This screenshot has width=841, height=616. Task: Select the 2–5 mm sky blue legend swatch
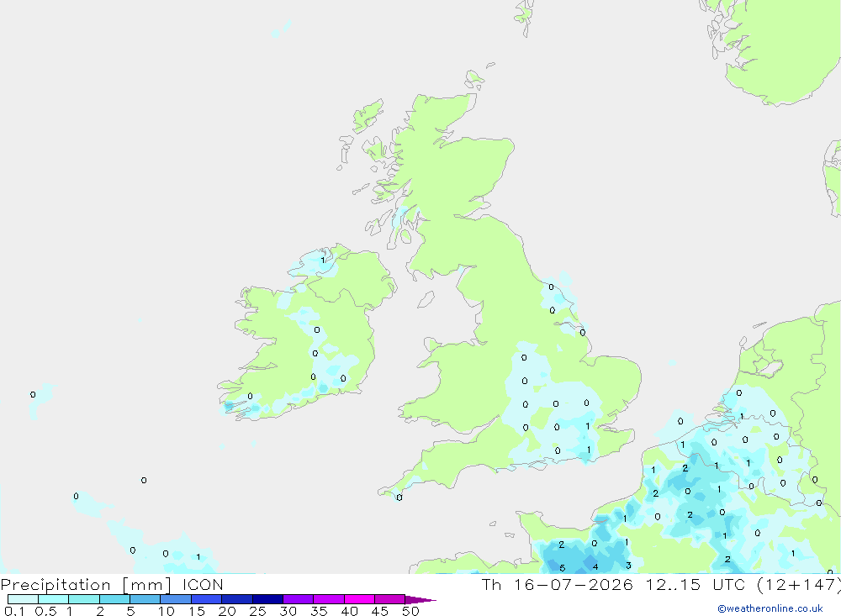[114, 599]
